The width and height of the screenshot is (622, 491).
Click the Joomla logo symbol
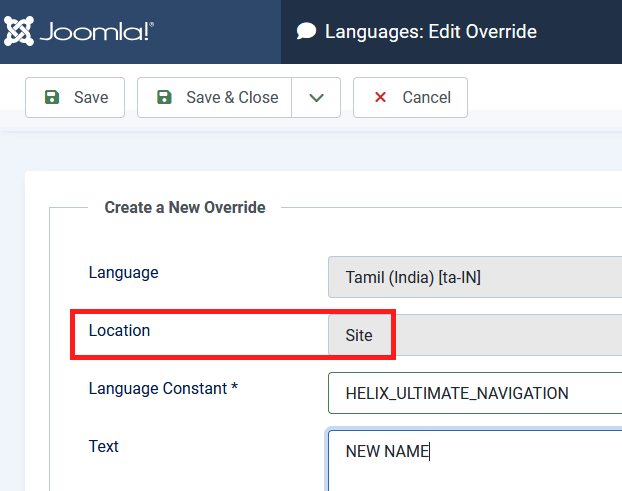coord(19,31)
